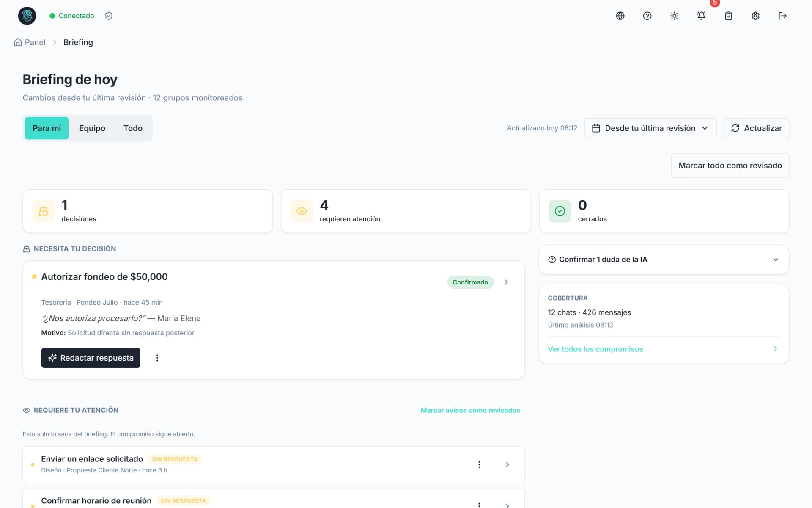Click 'Marcar todo como revisado'
The width and height of the screenshot is (812, 508).
[730, 166]
